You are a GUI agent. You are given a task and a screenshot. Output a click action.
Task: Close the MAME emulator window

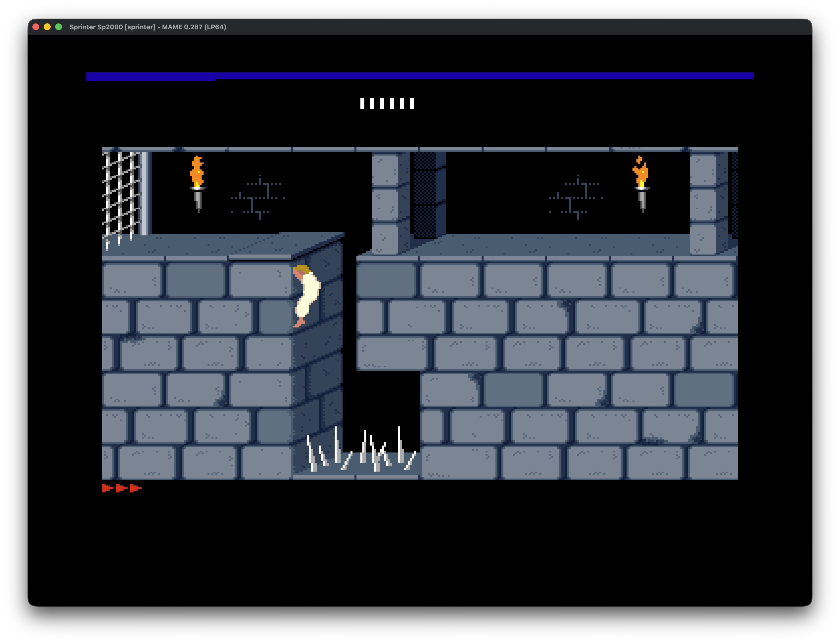(x=36, y=27)
